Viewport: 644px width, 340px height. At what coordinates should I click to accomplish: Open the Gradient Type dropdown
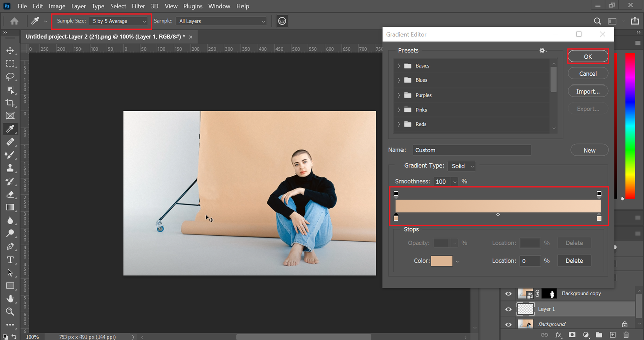coord(462,166)
